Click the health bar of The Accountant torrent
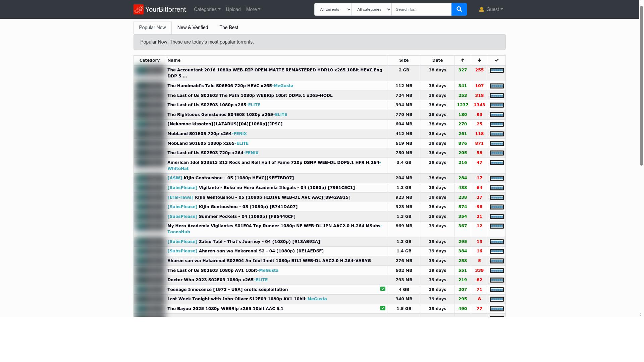 click(496, 70)
